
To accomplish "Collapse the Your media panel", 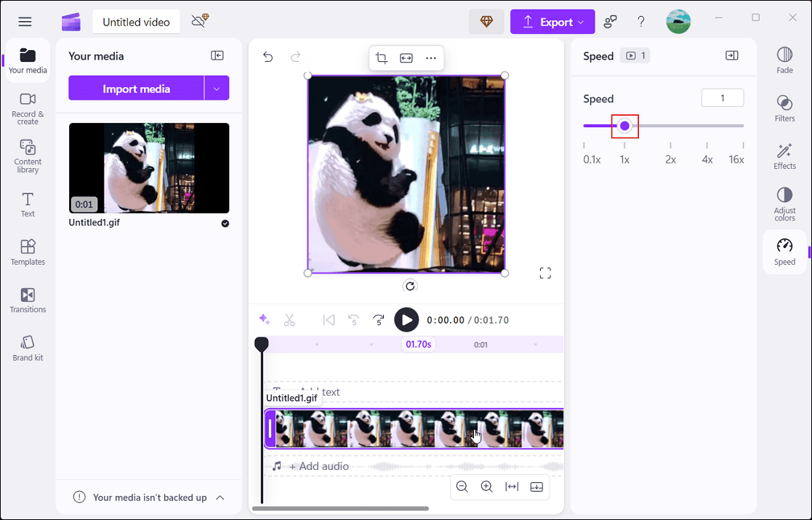I will (217, 55).
